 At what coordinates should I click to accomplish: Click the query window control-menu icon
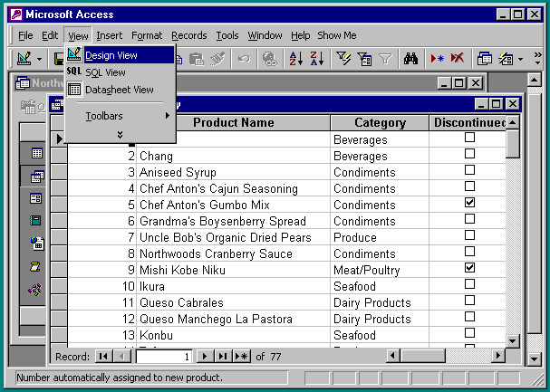57,104
